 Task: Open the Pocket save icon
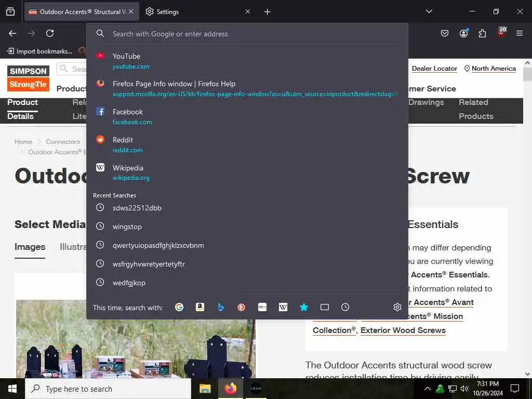tap(445, 33)
